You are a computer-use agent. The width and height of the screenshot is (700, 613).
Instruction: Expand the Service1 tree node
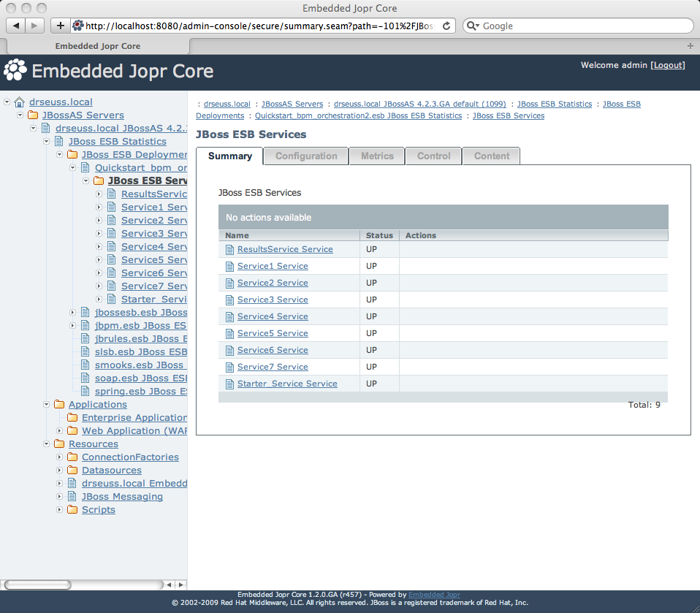pyautogui.click(x=99, y=207)
